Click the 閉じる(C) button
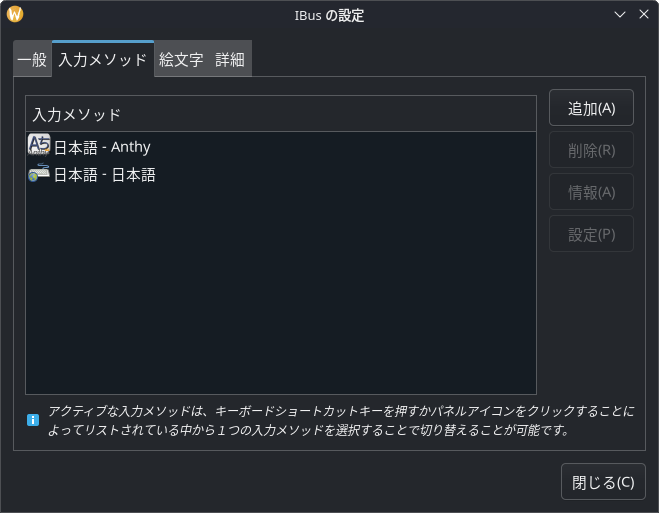 coord(603,482)
